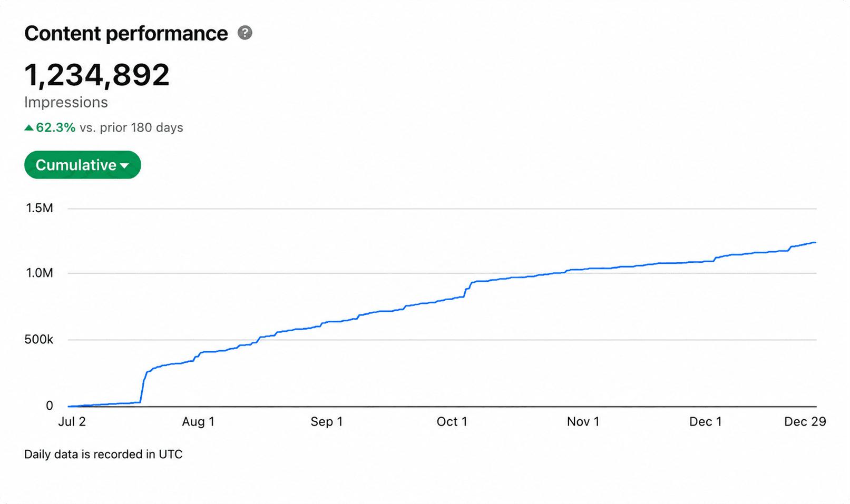This screenshot has width=850, height=504.
Task: Click the Dec 29 x-axis label
Action: 805,421
